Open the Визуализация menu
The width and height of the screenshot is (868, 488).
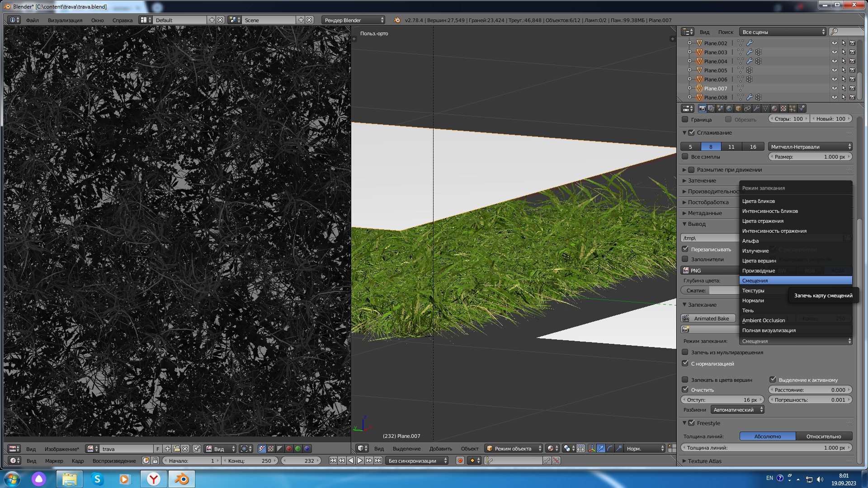[65, 20]
